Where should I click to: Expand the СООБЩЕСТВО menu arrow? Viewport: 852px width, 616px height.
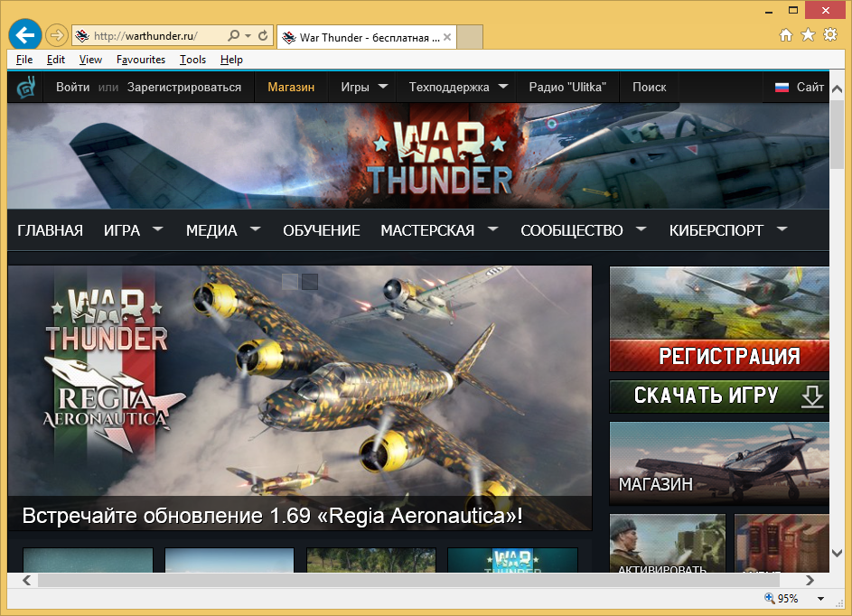pyautogui.click(x=641, y=229)
